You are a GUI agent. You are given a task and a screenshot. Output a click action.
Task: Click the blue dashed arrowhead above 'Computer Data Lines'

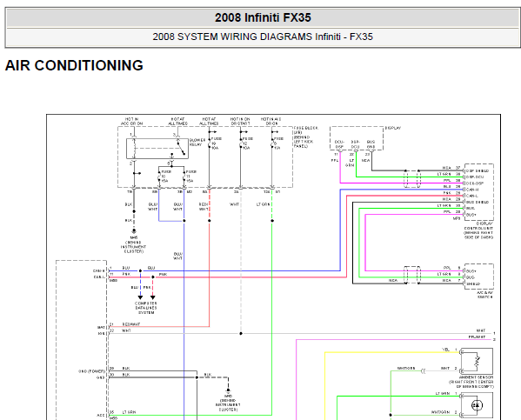tap(140, 297)
